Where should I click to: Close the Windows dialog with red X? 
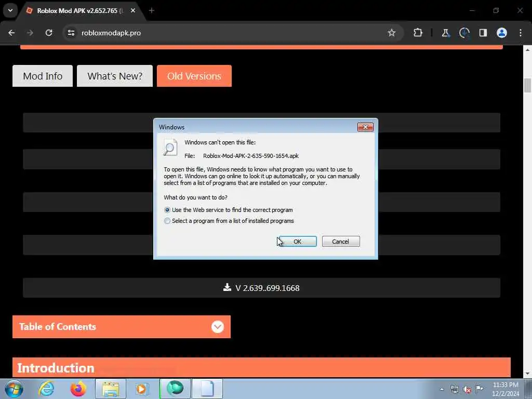pyautogui.click(x=365, y=127)
